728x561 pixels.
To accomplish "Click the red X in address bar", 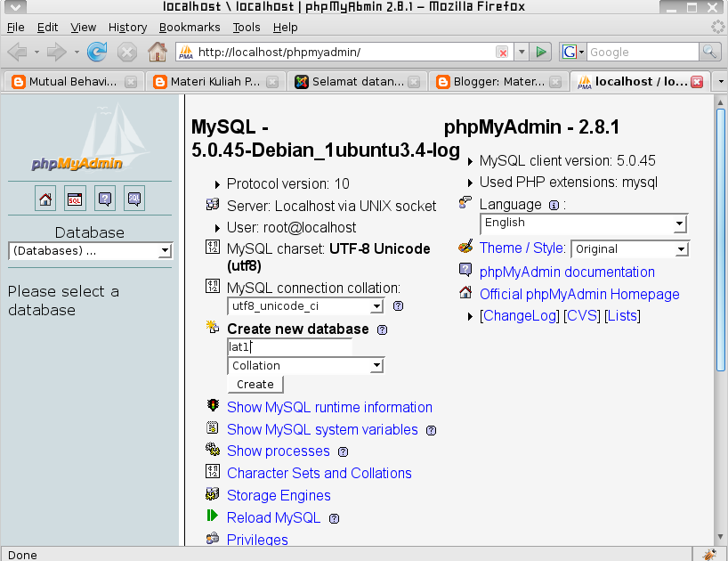I will point(502,52).
